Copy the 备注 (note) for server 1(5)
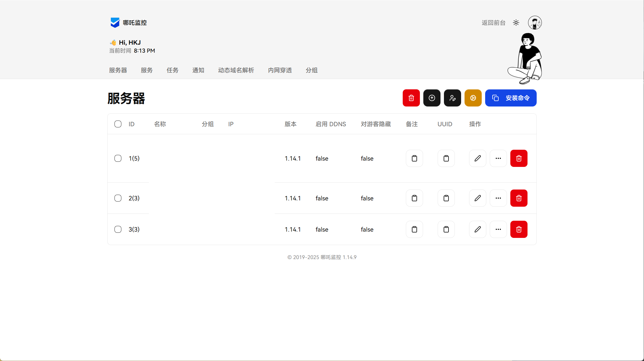 point(414,158)
